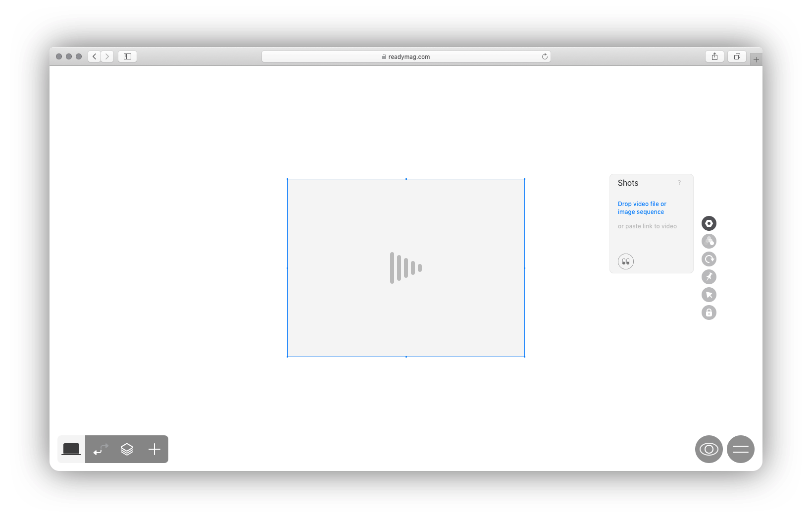Open a new tab with the plus button
Image resolution: width=812 pixels, height=520 pixels.
(756, 59)
